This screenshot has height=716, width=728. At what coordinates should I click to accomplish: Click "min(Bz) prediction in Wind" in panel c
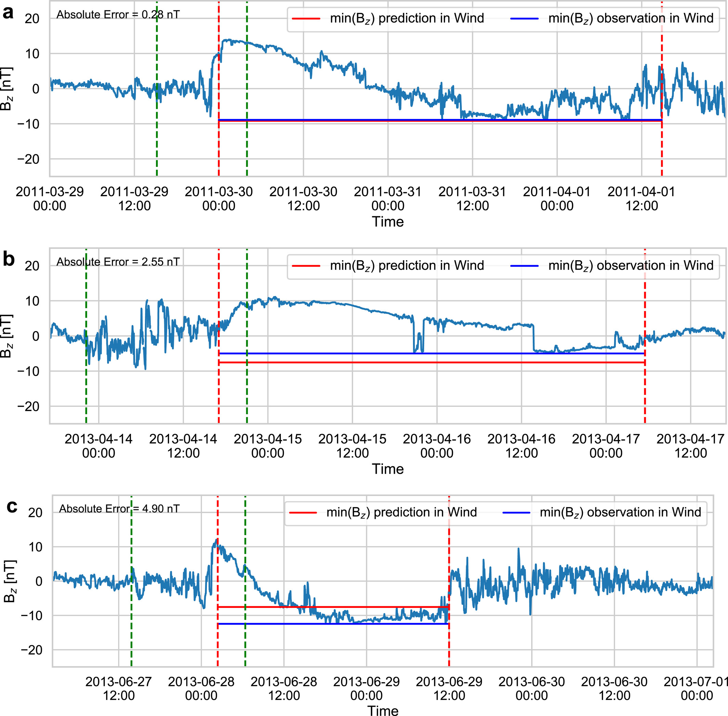coord(402,512)
